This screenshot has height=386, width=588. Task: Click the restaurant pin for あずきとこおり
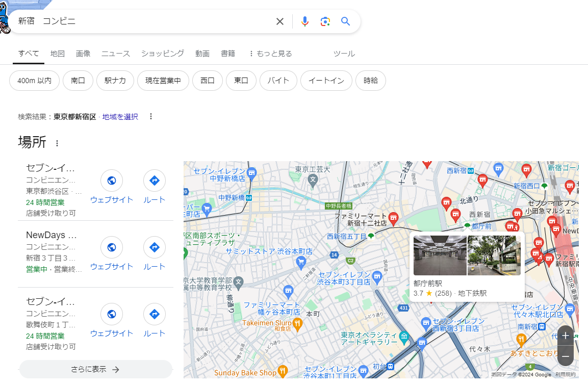coord(521,340)
